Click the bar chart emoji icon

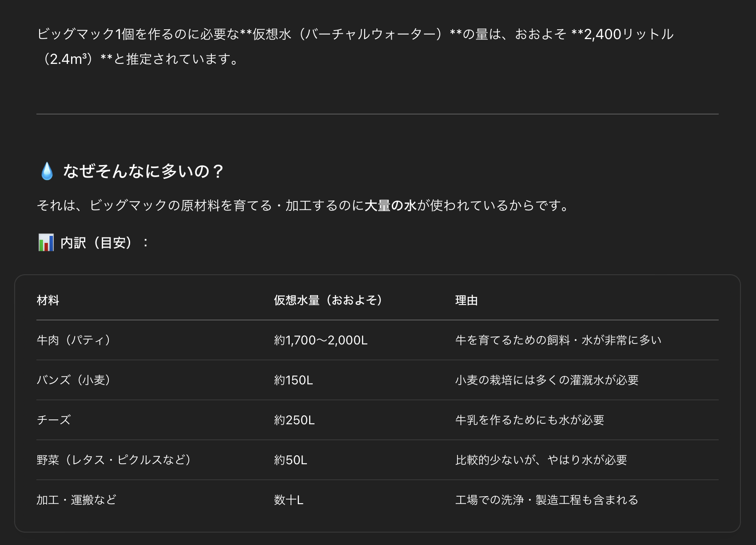click(46, 243)
